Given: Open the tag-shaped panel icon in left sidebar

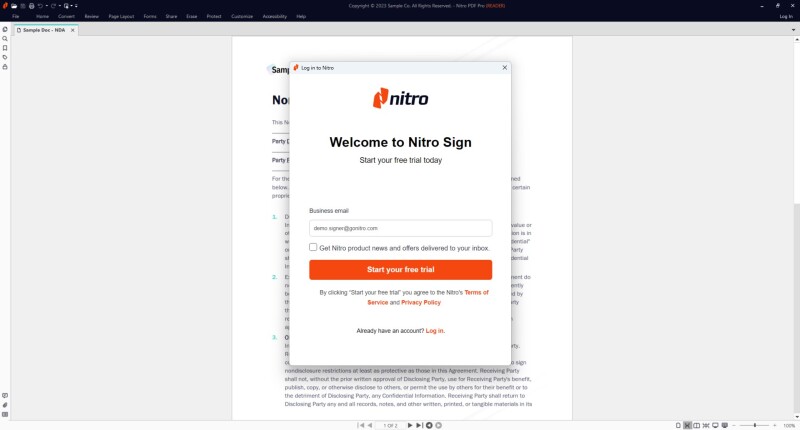Looking at the screenshot, I should tap(5, 58).
